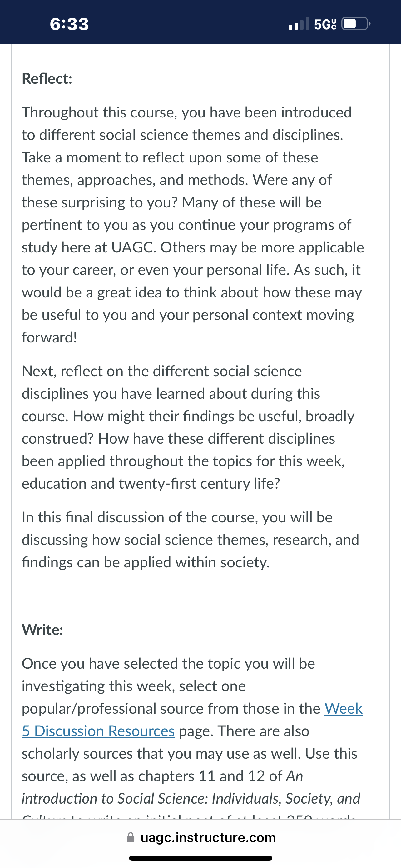The width and height of the screenshot is (401, 868).
Task: Tap the word 'forward!' ending first paragraph
Action: coord(49,337)
